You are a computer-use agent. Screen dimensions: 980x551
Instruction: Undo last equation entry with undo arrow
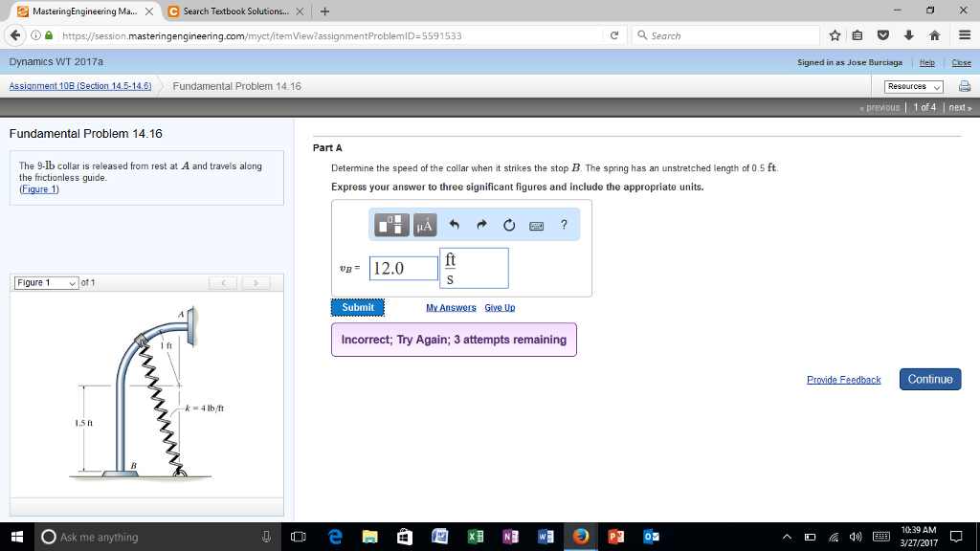(454, 225)
